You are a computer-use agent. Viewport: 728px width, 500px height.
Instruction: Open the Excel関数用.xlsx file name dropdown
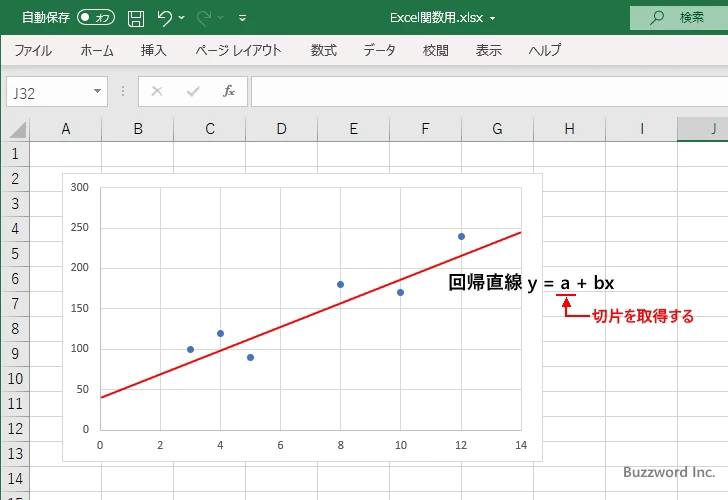(x=493, y=19)
